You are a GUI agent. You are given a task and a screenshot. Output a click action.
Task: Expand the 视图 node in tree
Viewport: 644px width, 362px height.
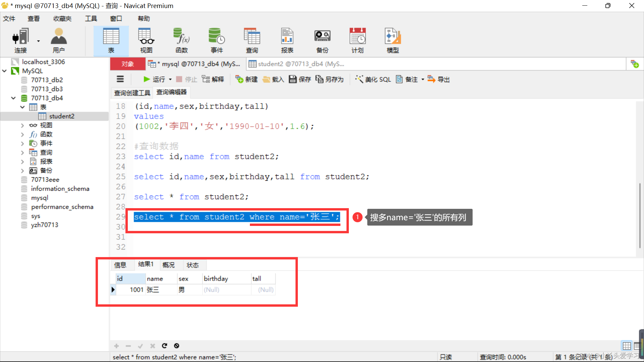click(22, 125)
